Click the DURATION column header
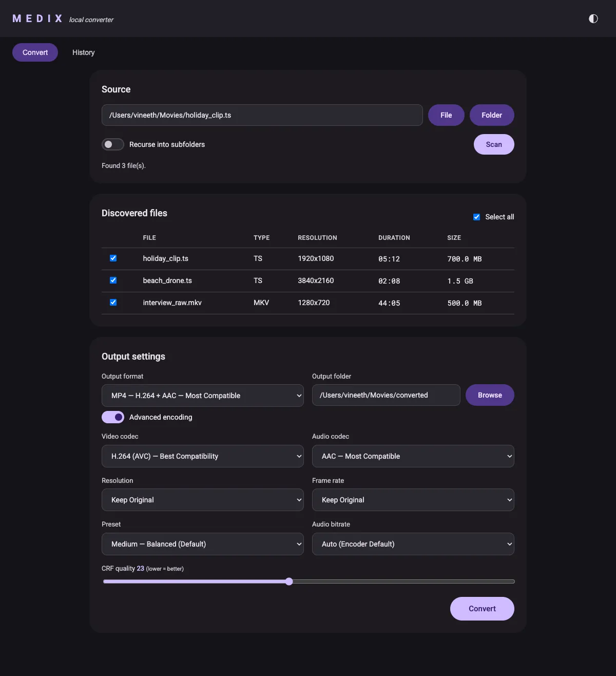Screen dimensions: 616x676 tap(394, 238)
